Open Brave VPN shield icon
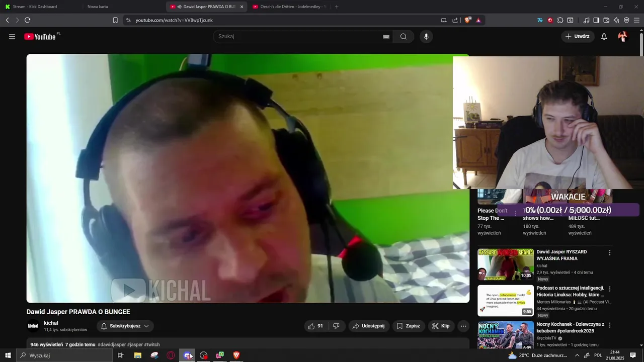The image size is (644, 362). [626, 20]
